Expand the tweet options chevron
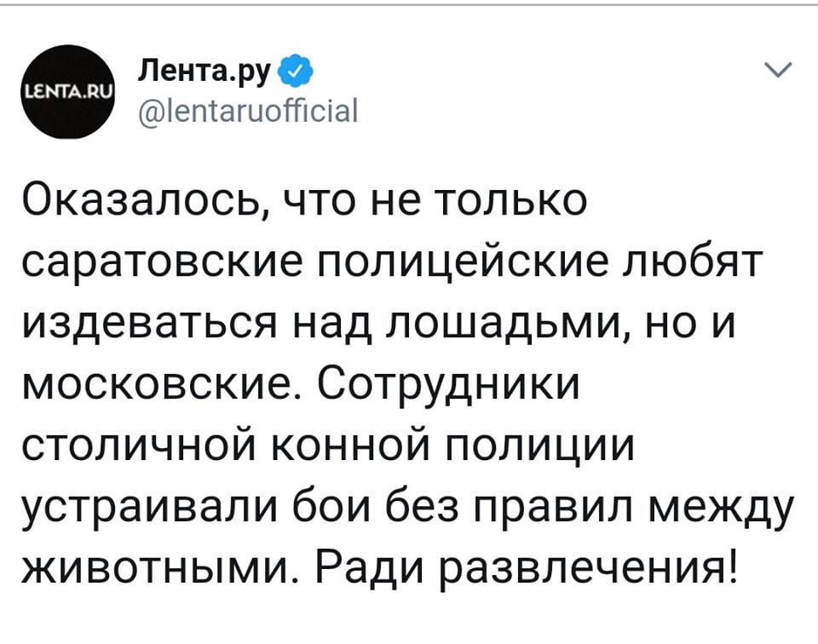818x644 pixels. coord(778,69)
